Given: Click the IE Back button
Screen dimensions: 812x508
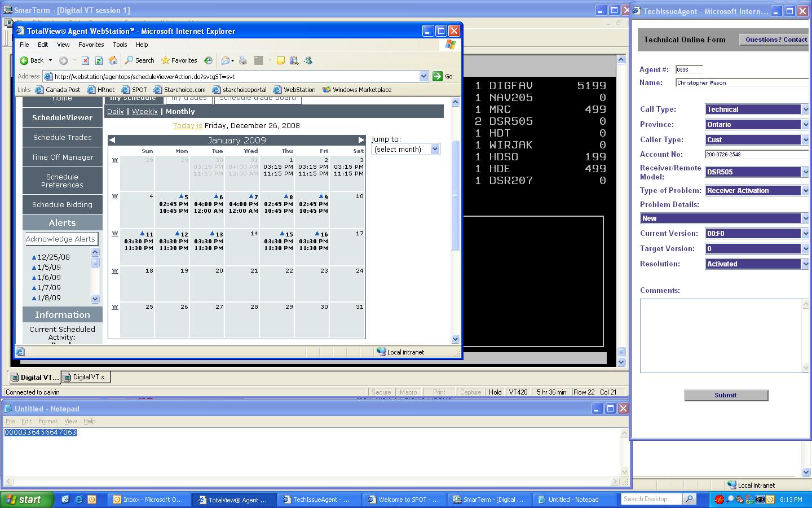Looking at the screenshot, I should tap(32, 60).
